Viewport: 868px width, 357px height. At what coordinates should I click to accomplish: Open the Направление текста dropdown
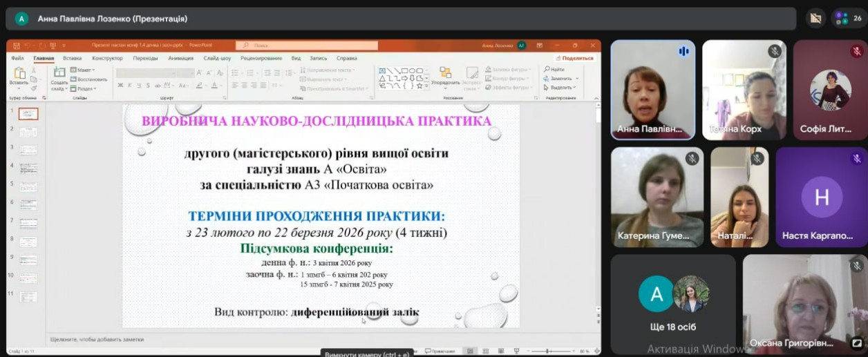[328, 70]
